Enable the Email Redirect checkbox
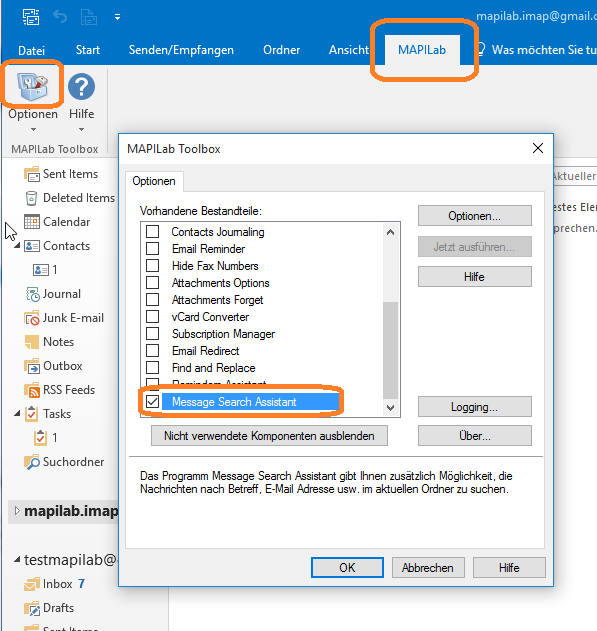The image size is (597, 631). pos(152,351)
